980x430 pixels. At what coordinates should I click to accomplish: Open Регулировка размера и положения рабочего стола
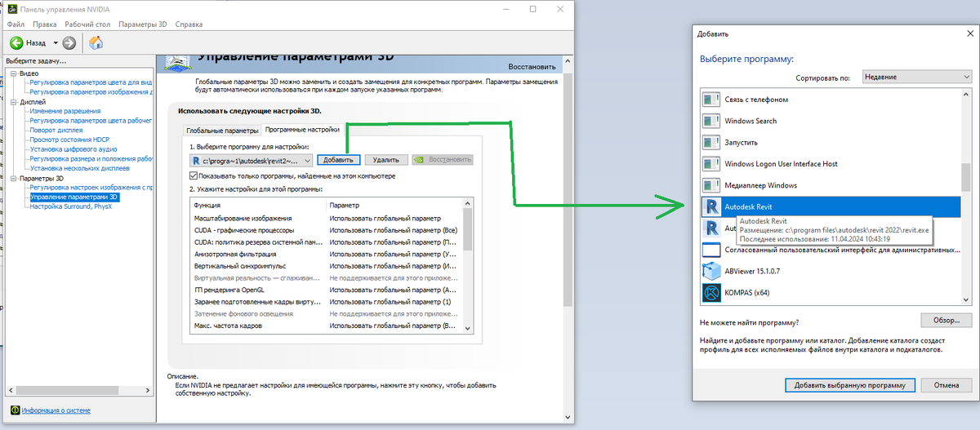tap(91, 159)
